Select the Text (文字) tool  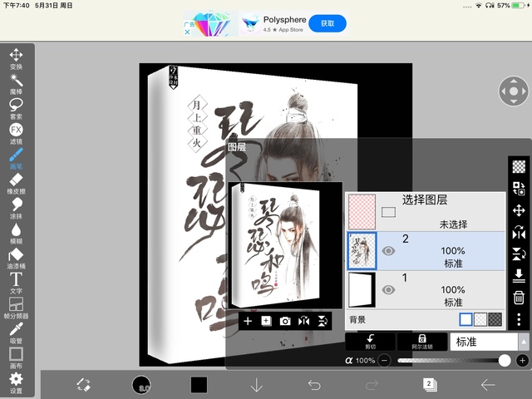(16, 281)
